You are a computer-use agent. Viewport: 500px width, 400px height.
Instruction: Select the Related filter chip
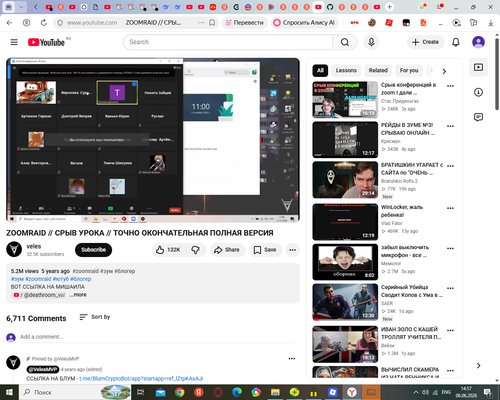(x=378, y=70)
